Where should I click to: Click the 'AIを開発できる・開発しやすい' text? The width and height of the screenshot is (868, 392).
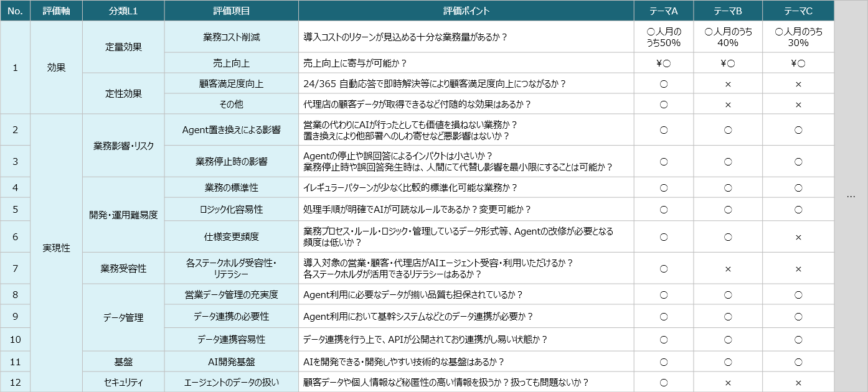click(x=403, y=362)
